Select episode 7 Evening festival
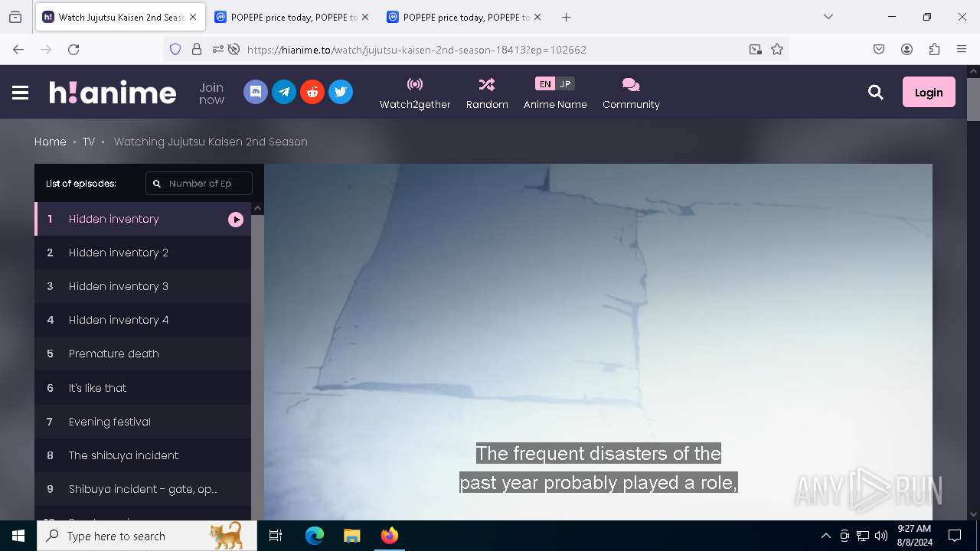980x551 pixels. click(142, 422)
